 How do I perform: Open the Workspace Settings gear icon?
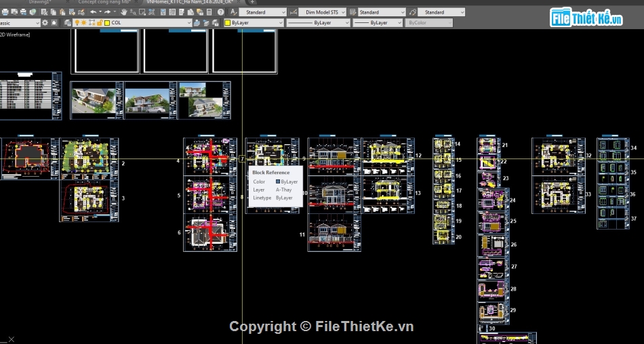click(45, 23)
